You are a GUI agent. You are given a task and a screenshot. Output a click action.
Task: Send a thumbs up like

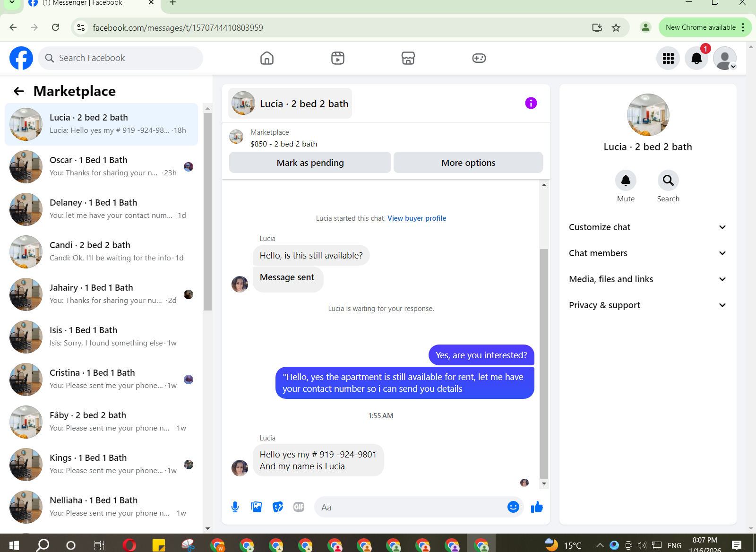[x=537, y=507]
